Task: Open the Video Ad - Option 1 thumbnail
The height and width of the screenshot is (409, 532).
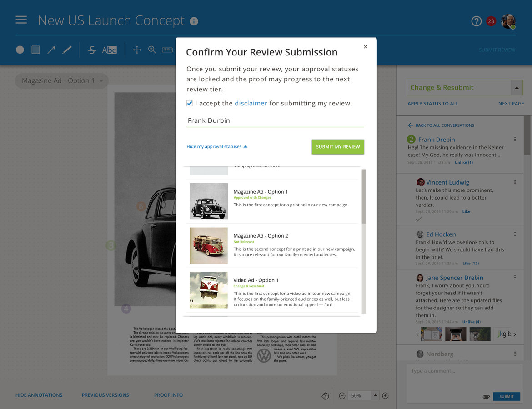Action: [208, 290]
